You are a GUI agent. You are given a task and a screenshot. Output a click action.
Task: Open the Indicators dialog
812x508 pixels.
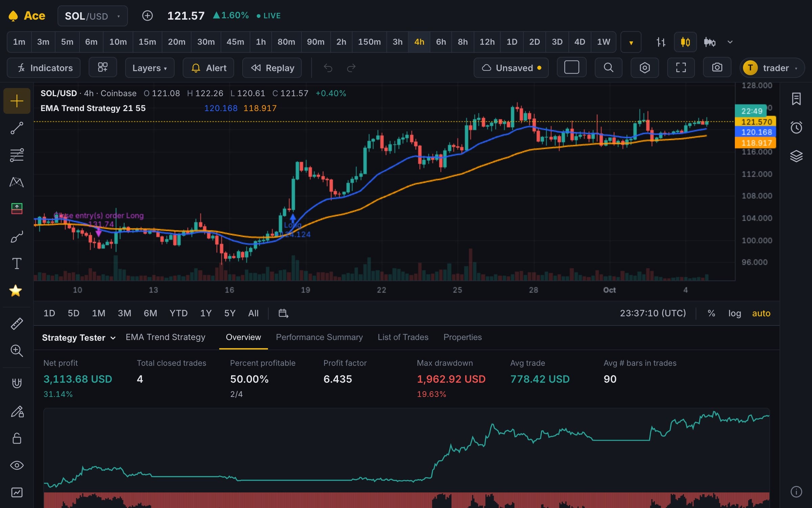click(x=44, y=68)
